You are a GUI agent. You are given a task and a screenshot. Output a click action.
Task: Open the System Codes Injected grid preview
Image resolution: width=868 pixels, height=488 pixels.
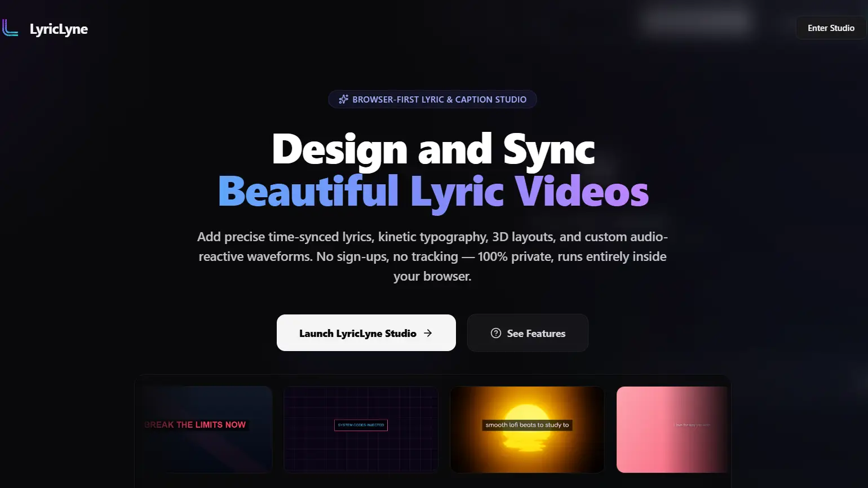[x=361, y=429]
